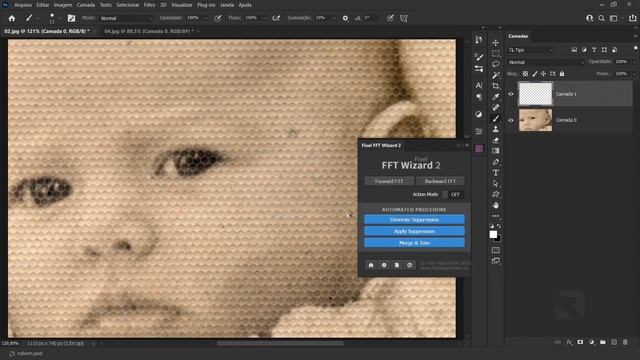Open the Arquivo menu
This screenshot has height=360, width=640.
tap(23, 5)
